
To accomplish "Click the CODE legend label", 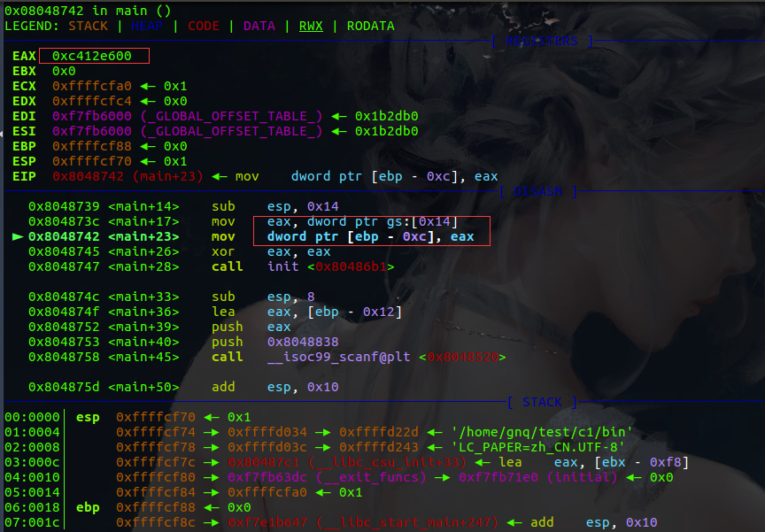I will coord(204,26).
